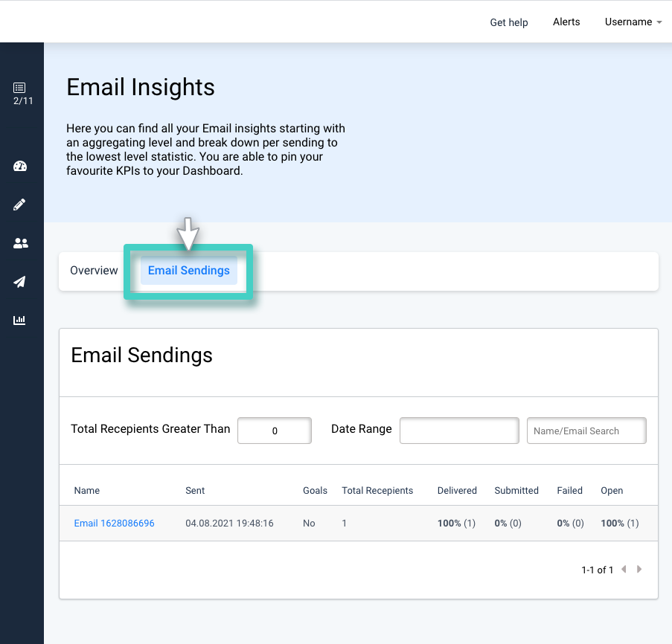Open the bar chart insights icon
The width and height of the screenshot is (672, 644).
(19, 320)
